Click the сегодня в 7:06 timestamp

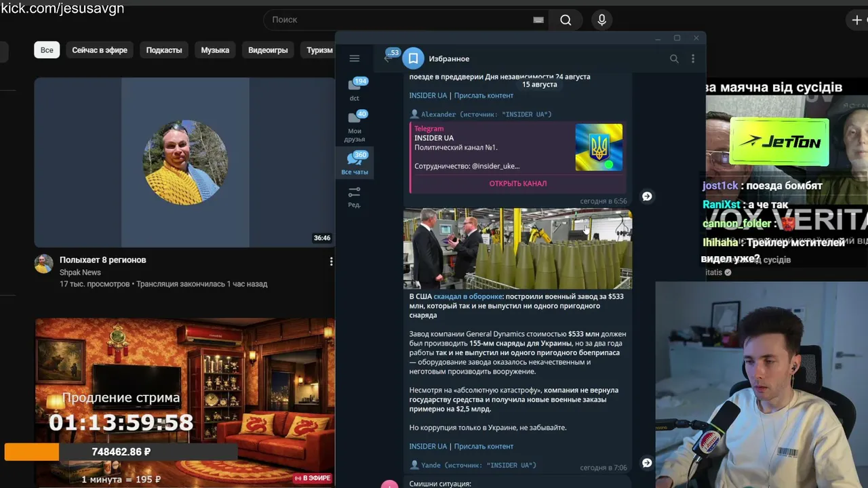click(604, 468)
